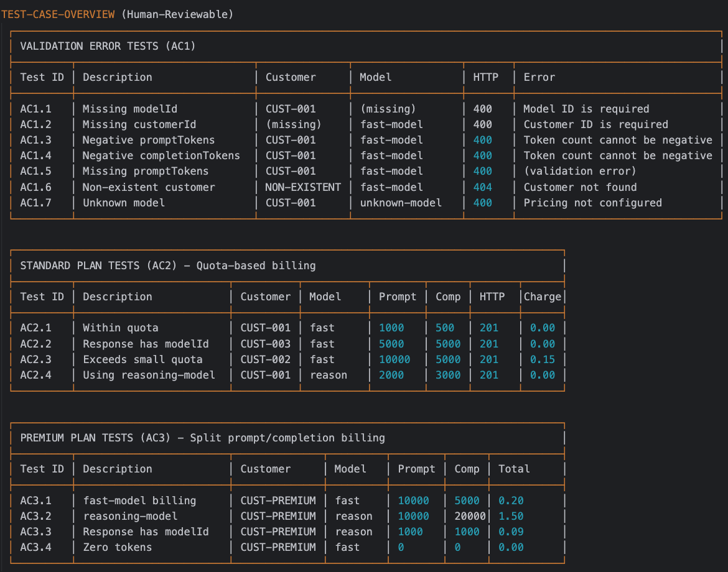Click the 404 HTTP status code

482,187
